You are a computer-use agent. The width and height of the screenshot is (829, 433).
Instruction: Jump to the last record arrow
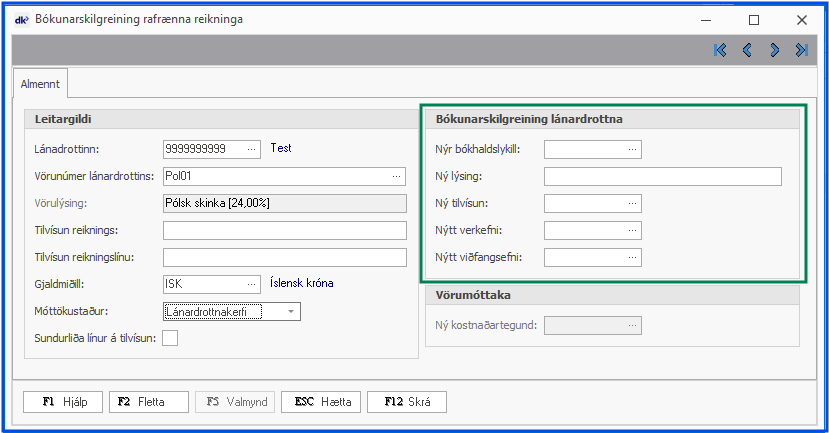click(801, 50)
